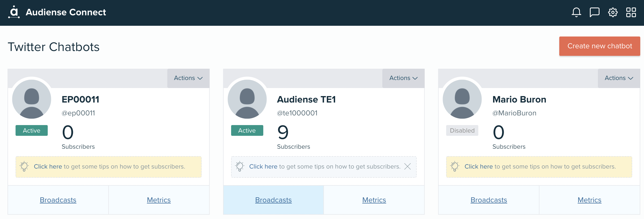The image size is (644, 219).
Task: Click Create new chatbot button
Action: point(599,46)
